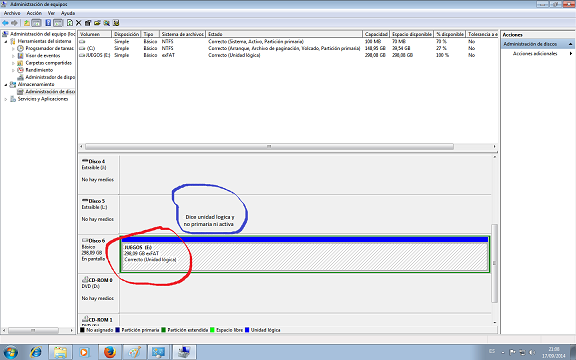This screenshot has width=576, height=360.
Task: Sort by Estado column header
Action: coord(284,34)
